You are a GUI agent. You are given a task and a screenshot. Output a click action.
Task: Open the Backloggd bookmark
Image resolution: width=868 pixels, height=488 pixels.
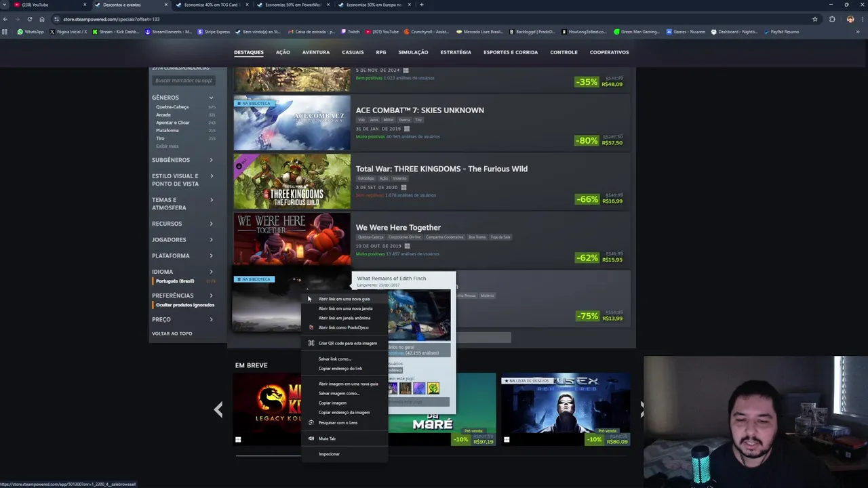tap(532, 32)
